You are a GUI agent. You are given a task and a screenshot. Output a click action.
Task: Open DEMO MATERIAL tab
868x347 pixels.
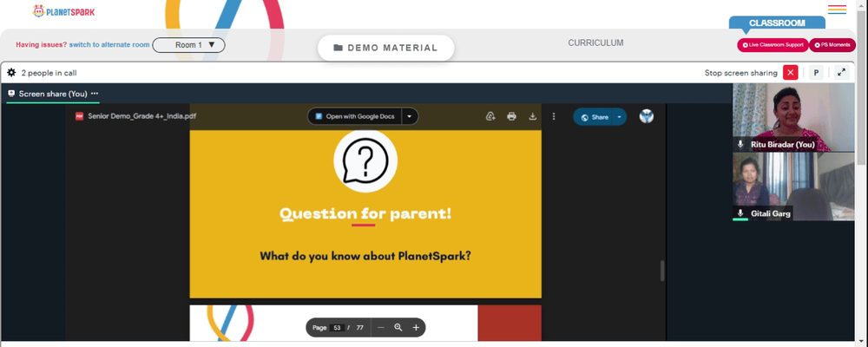(386, 48)
